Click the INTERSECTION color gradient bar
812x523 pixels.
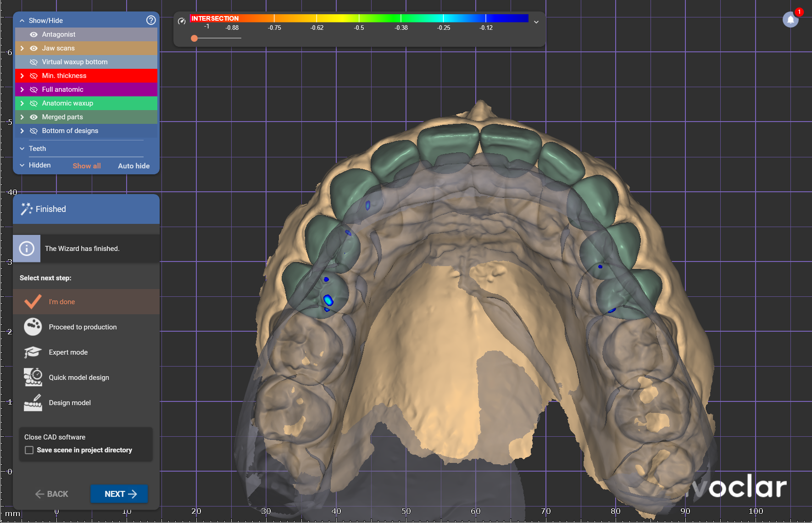[x=359, y=18]
